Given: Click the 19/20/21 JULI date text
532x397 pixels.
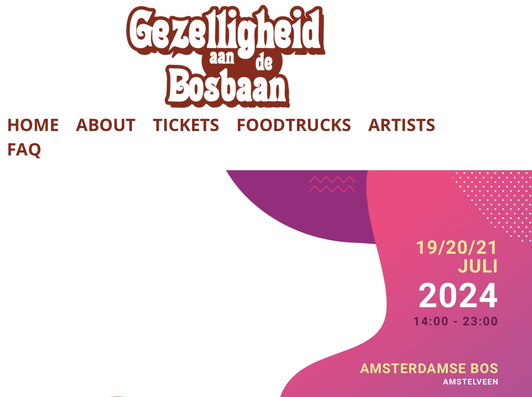Looking at the screenshot, I should pos(457,257).
